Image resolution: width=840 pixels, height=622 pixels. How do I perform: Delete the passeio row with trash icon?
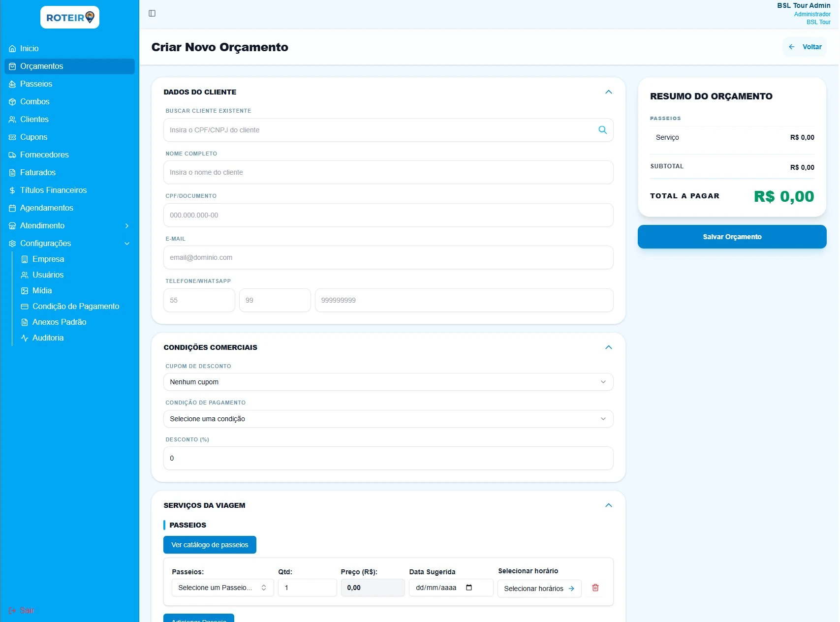pos(595,588)
